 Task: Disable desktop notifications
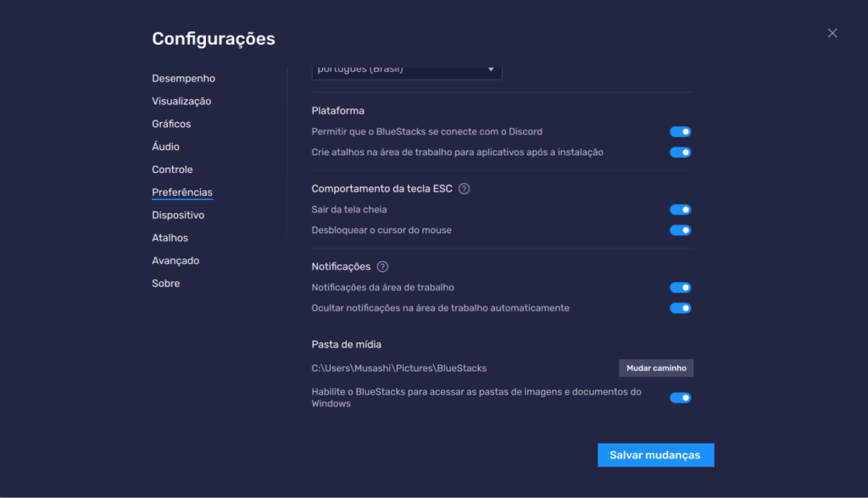click(x=680, y=287)
